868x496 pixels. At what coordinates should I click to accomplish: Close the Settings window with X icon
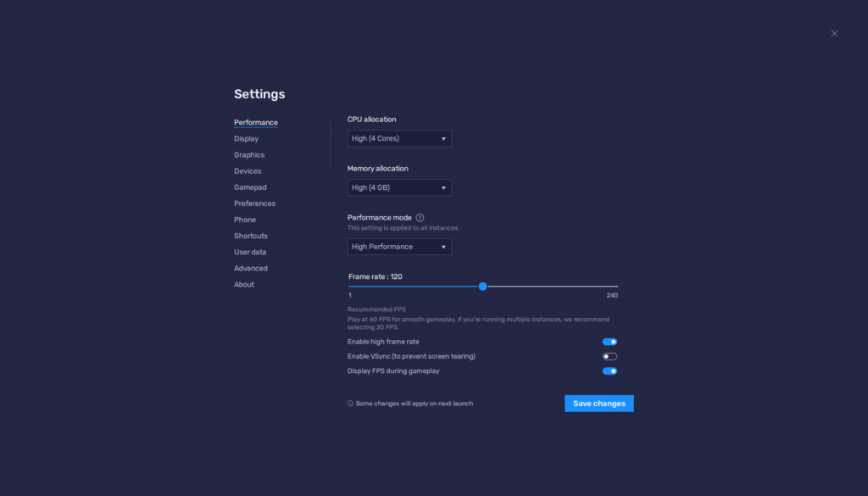[x=834, y=34]
